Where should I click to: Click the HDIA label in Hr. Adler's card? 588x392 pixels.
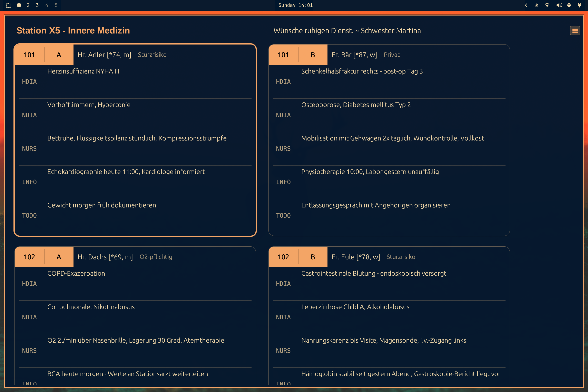pyautogui.click(x=29, y=82)
